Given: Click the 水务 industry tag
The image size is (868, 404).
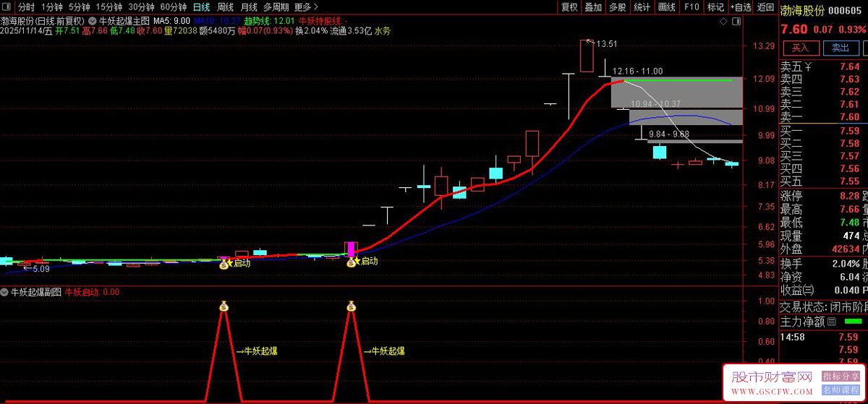Looking at the screenshot, I should point(383,31).
